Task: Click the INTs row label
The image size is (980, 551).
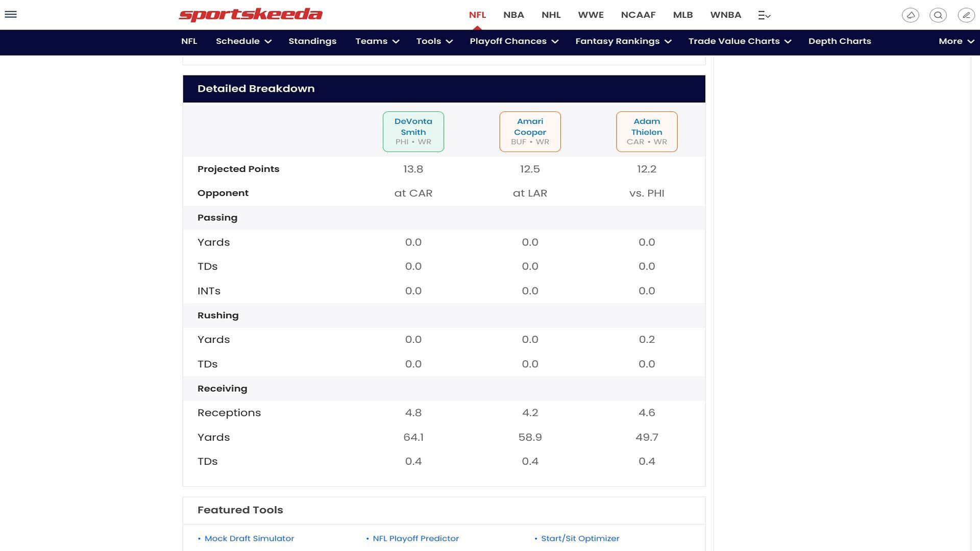Action: click(x=209, y=291)
